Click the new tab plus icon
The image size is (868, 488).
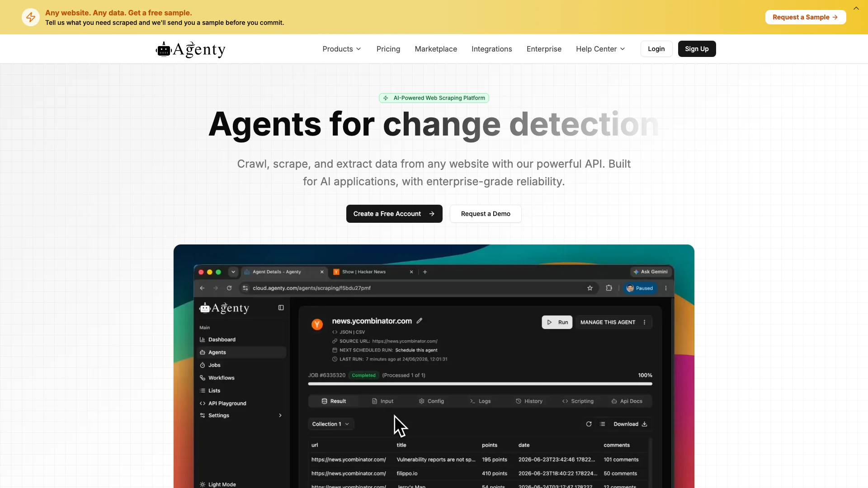[425, 272]
